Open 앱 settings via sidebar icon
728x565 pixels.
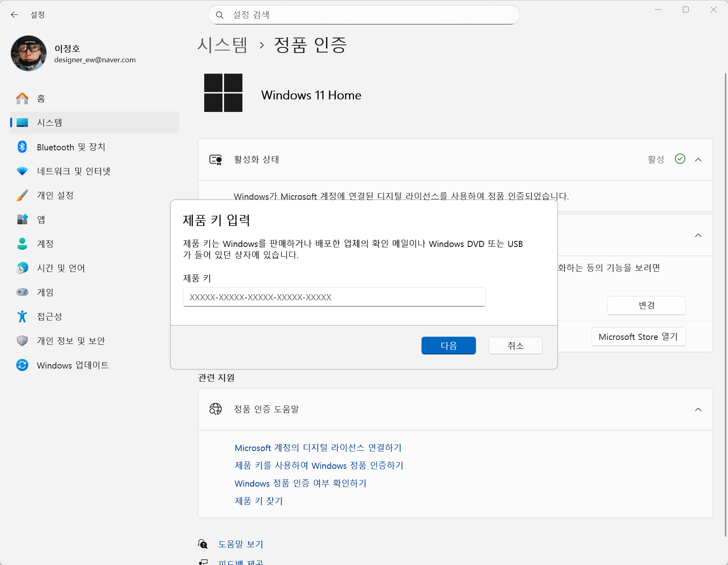tap(22, 219)
